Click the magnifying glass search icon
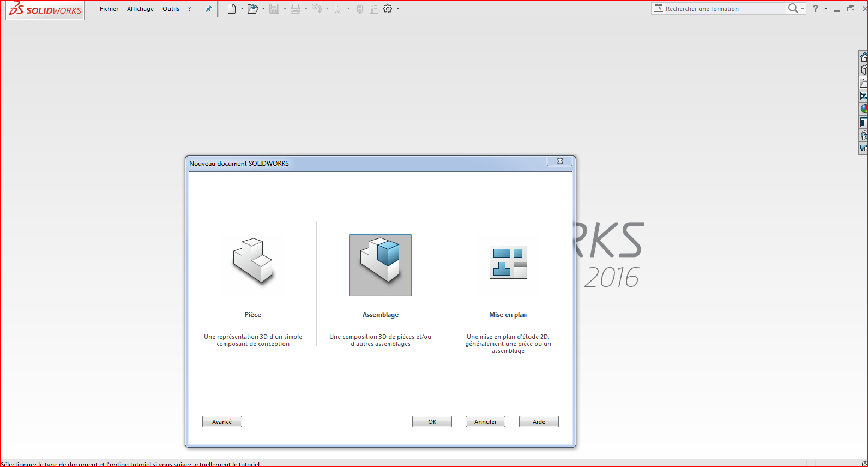The width and height of the screenshot is (868, 467). point(793,8)
